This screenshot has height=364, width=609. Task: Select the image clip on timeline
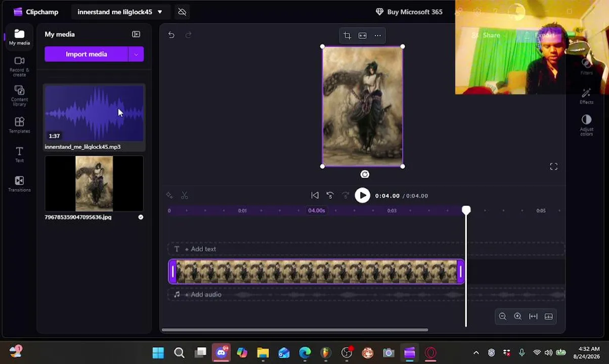(316, 271)
